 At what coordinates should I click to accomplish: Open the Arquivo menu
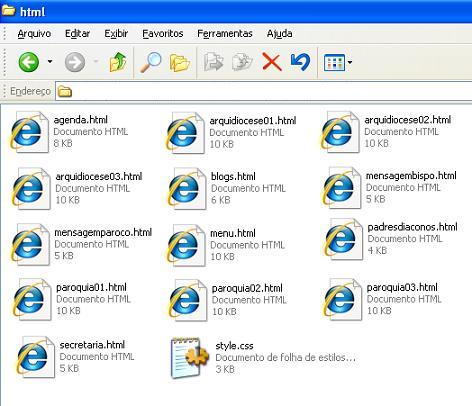pyautogui.click(x=34, y=33)
